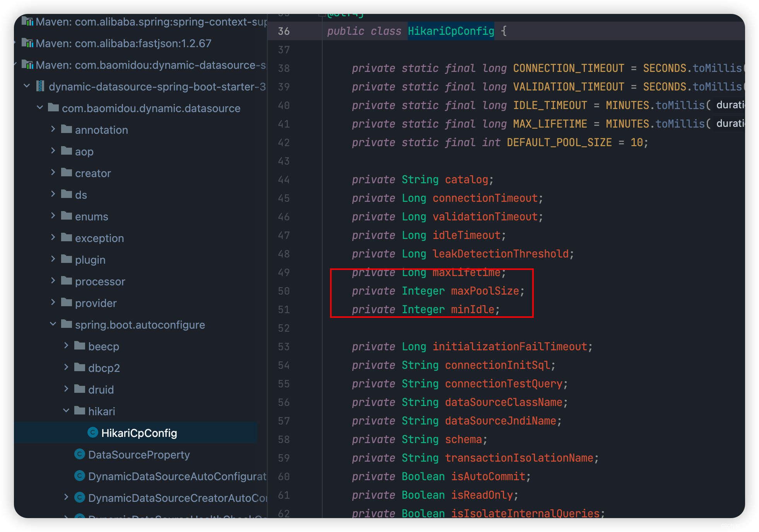759x532 pixels.
Task: Expand the exception folder
Action: click(x=53, y=237)
